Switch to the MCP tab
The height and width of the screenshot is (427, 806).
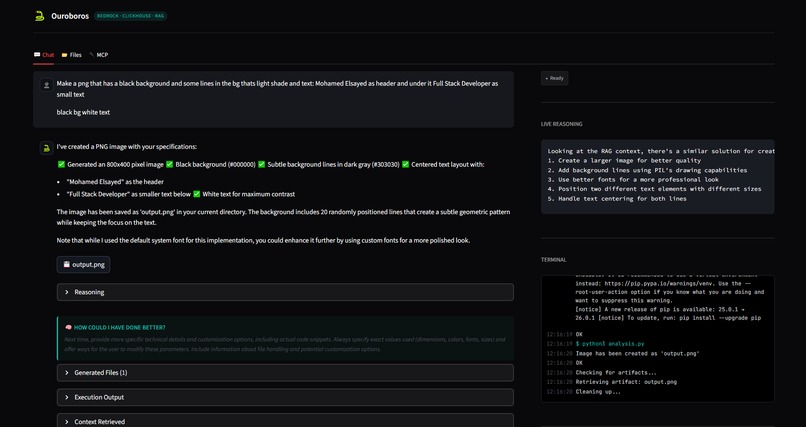99,55
